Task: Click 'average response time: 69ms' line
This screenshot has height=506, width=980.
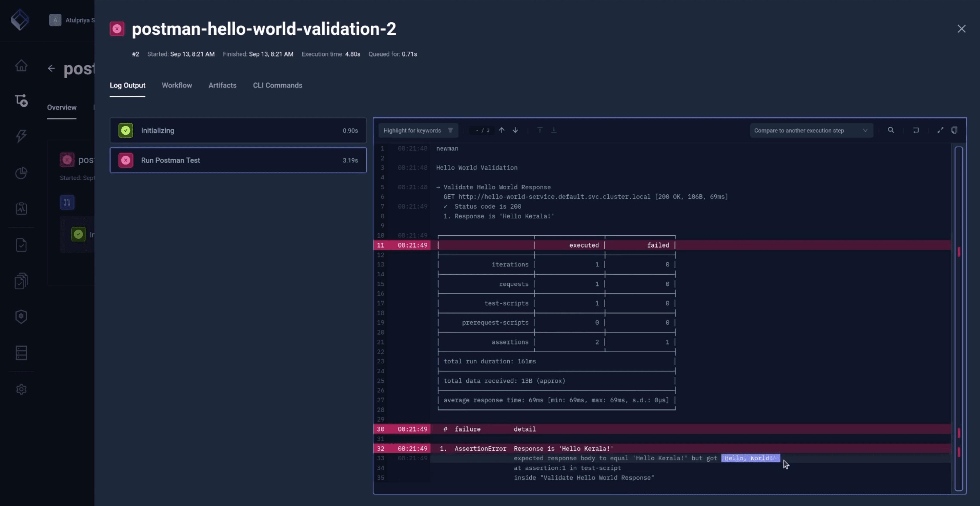Action: coord(556,400)
